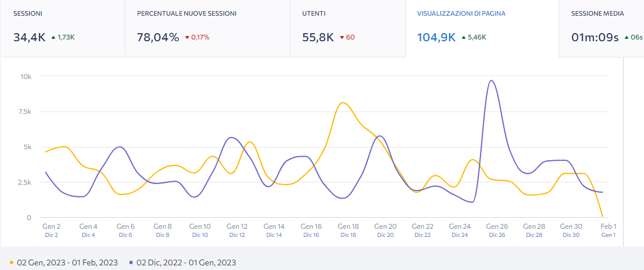Click purple line peak near Gen 26
Viewport: 644px width, 270px height.
[491, 81]
